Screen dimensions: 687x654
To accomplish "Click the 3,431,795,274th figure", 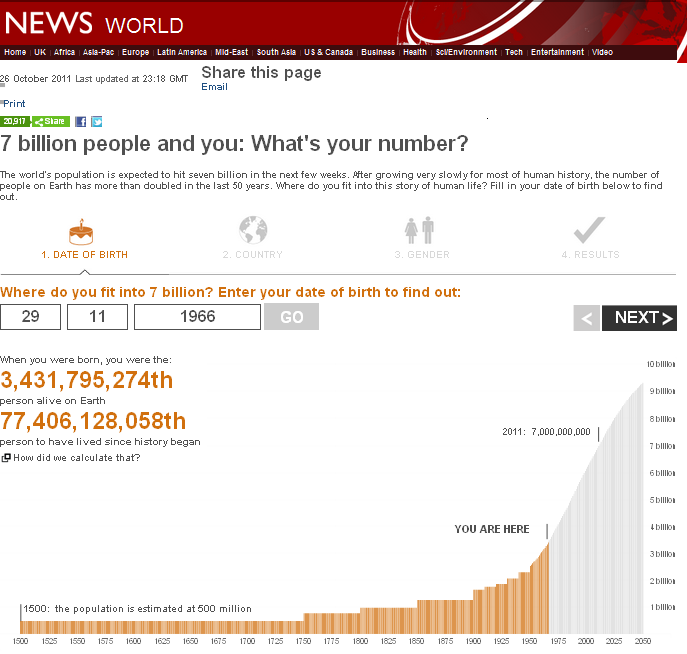I will click(86, 380).
